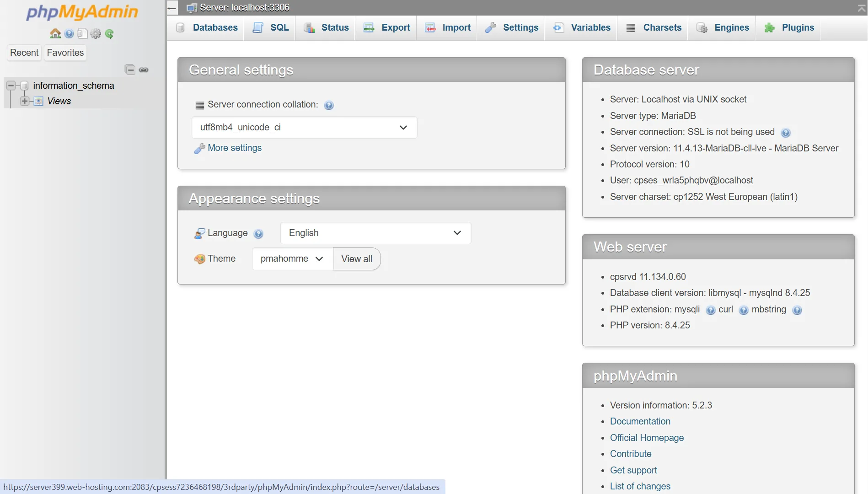
Task: Click the server icon beside 'Server: localhost:3306'
Action: (x=192, y=8)
